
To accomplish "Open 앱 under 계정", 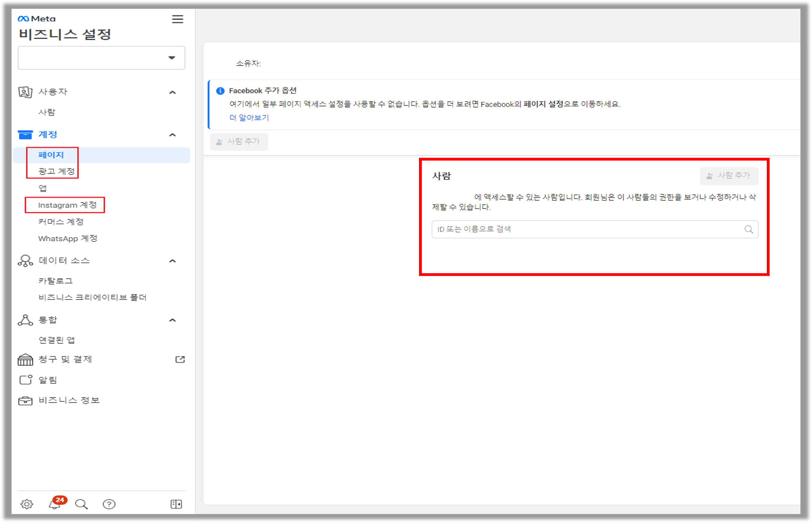I will [42, 188].
